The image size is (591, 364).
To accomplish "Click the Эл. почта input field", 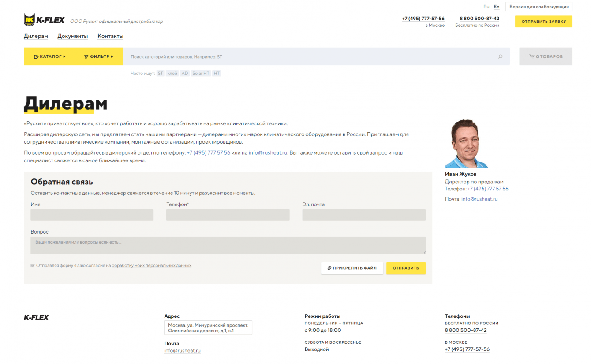I will click(x=364, y=215).
